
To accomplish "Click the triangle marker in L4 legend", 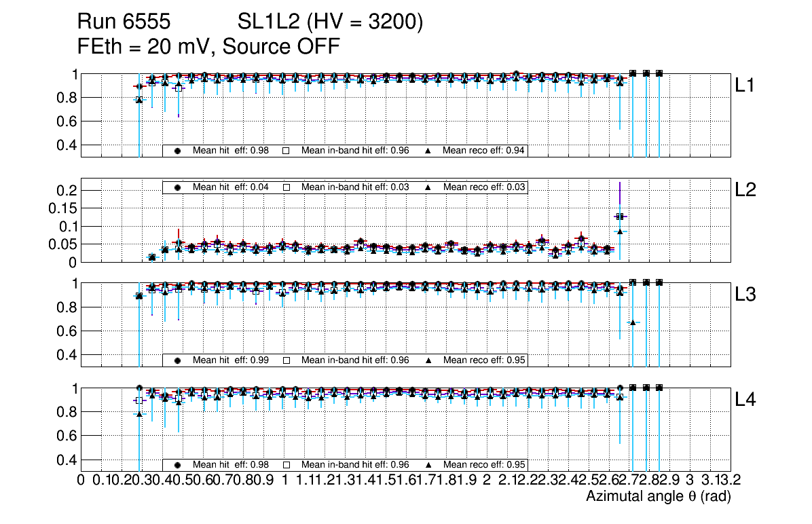I will [428, 465].
